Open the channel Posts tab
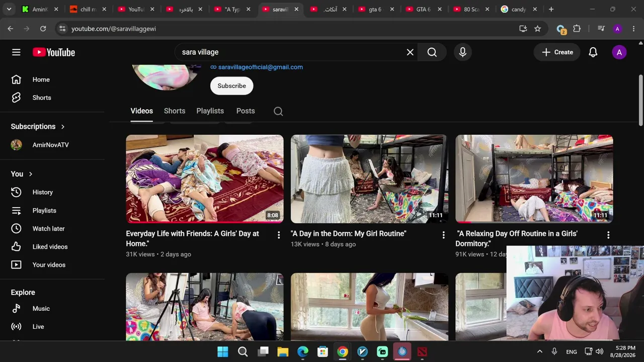The height and width of the screenshot is (362, 644). (x=246, y=111)
